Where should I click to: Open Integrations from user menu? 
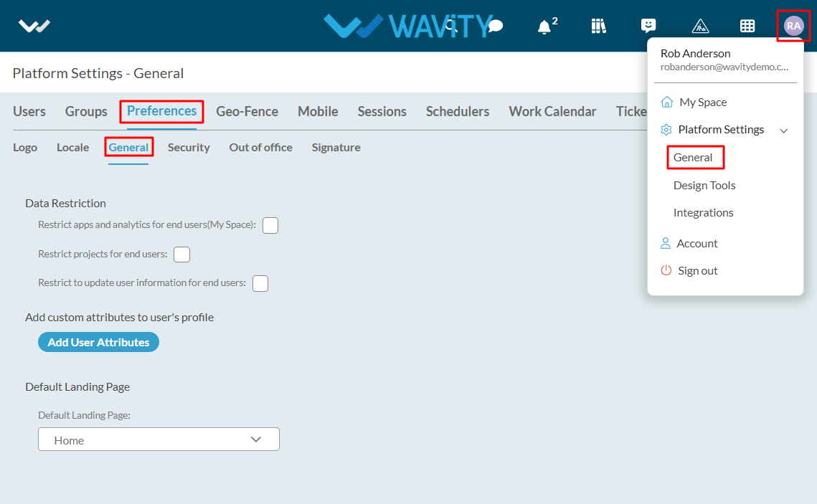703,213
